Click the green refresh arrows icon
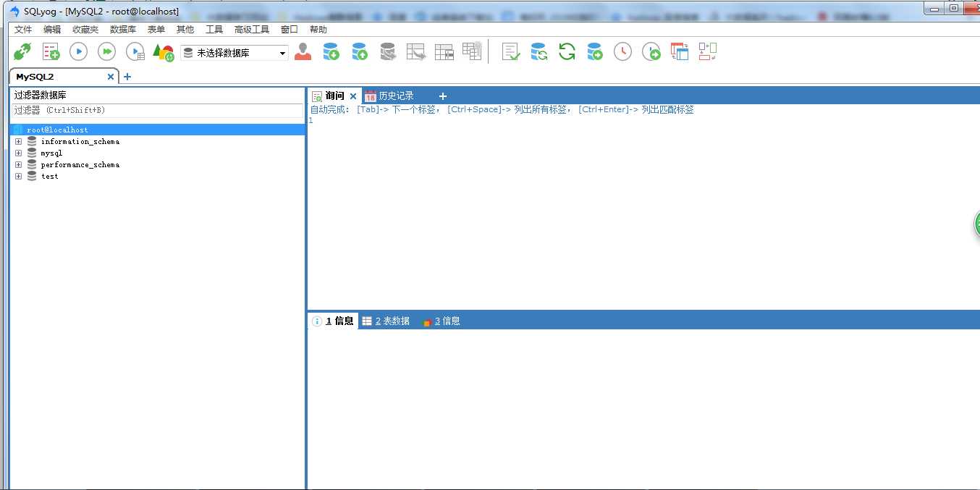980x490 pixels. tap(567, 51)
